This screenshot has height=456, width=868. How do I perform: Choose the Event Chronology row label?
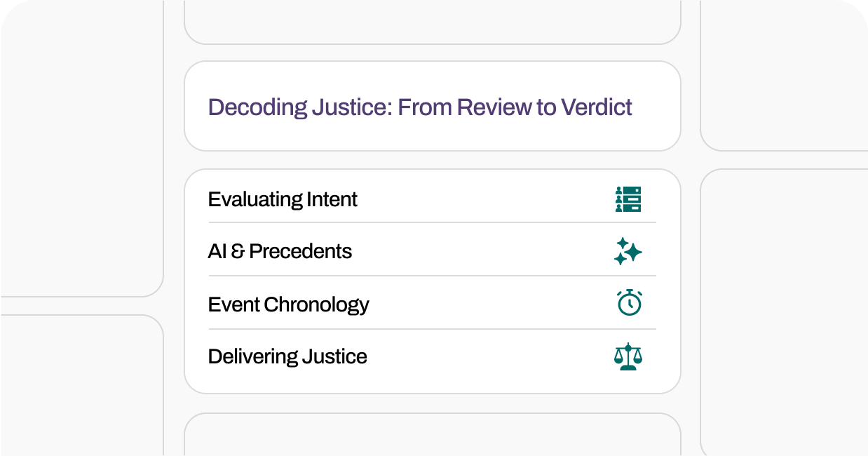point(289,304)
